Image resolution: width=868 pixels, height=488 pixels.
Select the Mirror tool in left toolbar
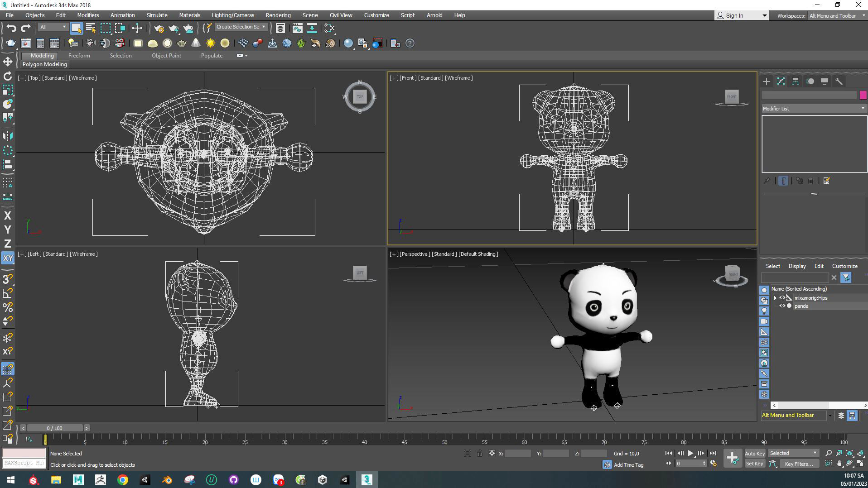coord(8,136)
